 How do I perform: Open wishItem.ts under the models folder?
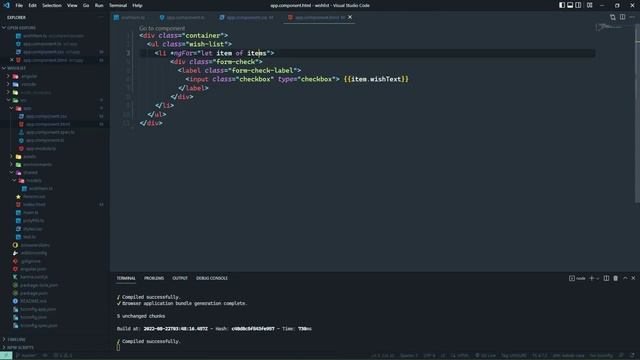[40, 189]
